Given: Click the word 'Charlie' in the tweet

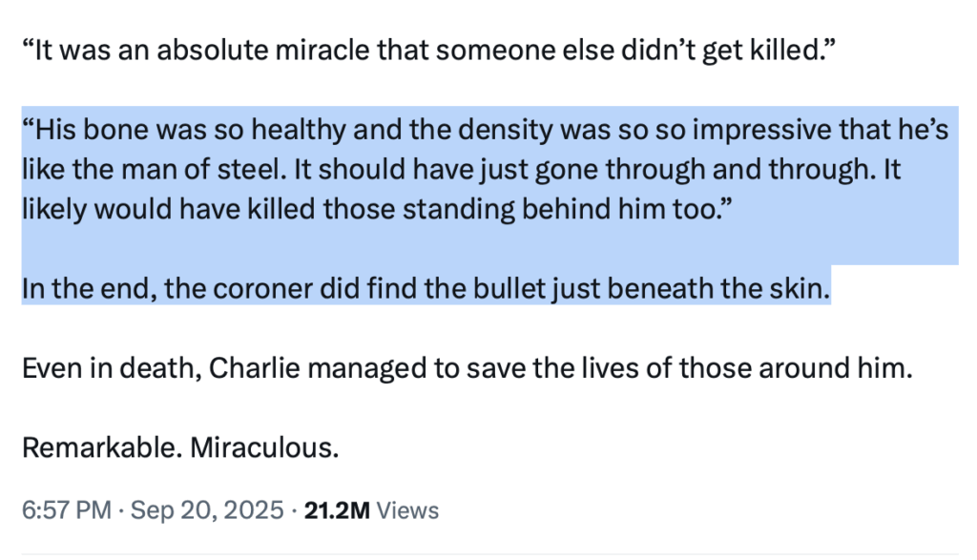Looking at the screenshot, I should coord(248,367).
